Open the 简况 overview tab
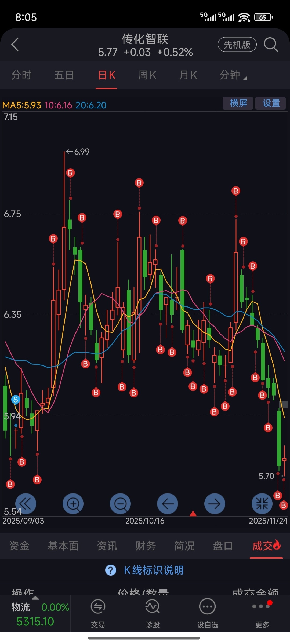 pos(184,546)
